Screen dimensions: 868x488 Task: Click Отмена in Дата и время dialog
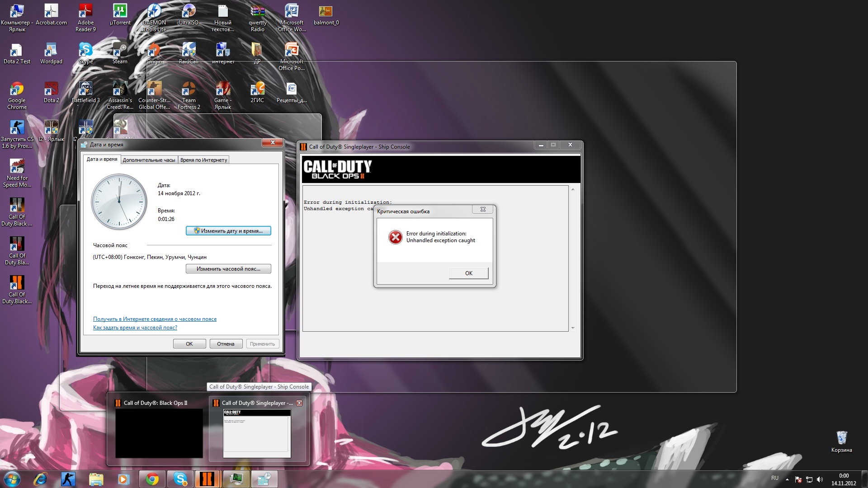[x=226, y=344]
